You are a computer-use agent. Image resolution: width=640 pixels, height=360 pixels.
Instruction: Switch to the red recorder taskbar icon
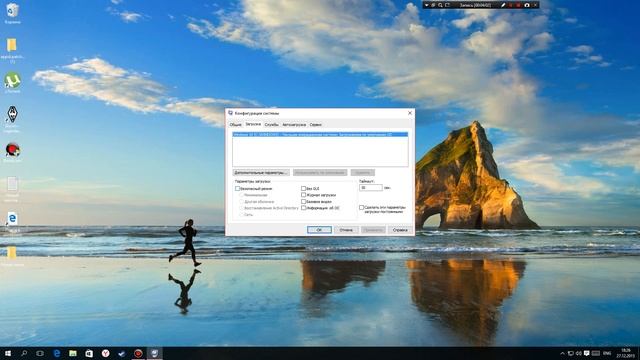(138, 353)
